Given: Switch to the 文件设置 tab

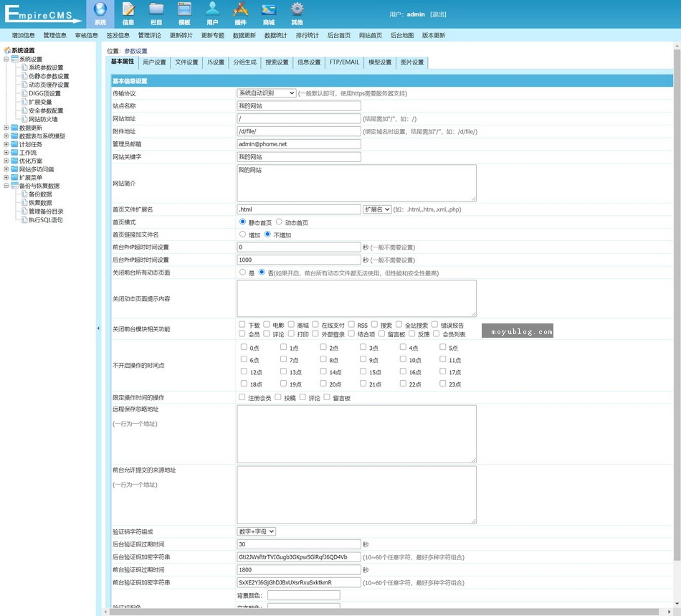Looking at the screenshot, I should [x=186, y=62].
